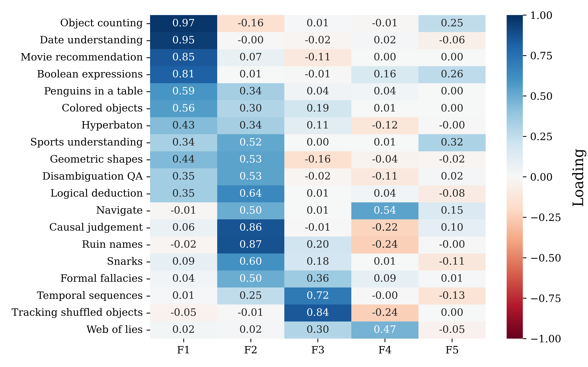Select the "Hyperbaton" row label
The width and height of the screenshot is (588, 367).
[x=112, y=125]
